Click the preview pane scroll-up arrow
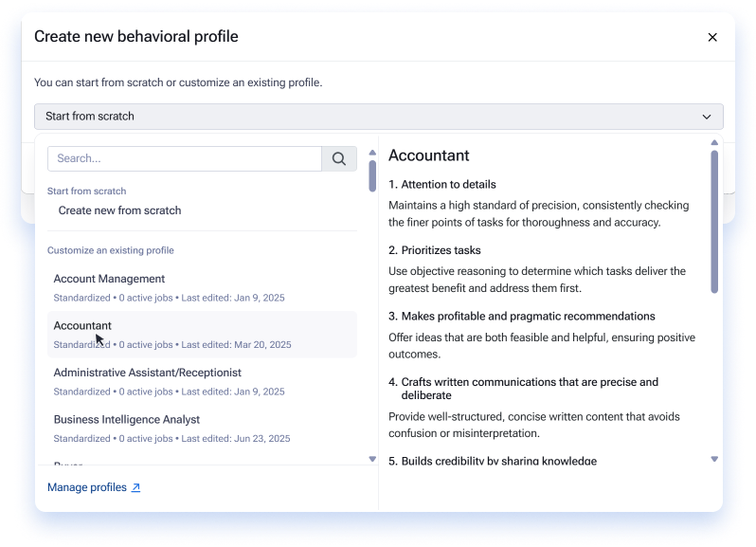 (x=714, y=142)
